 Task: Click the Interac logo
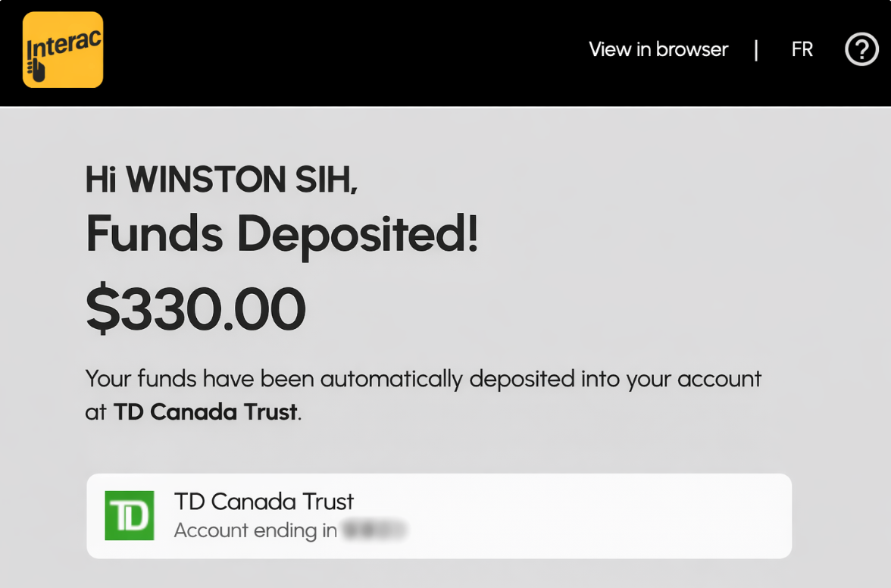pos(63,49)
